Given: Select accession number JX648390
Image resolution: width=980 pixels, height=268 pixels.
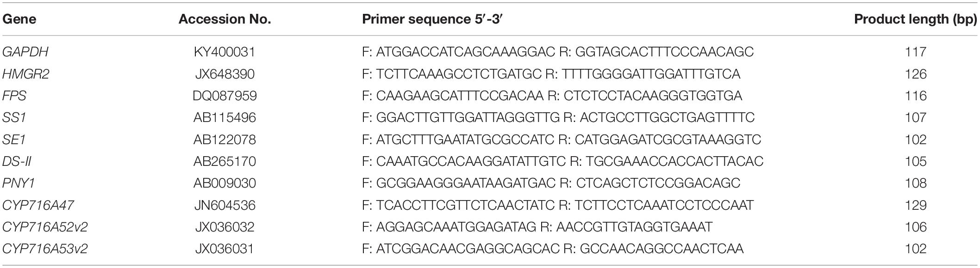Looking at the screenshot, I should (225, 74).
